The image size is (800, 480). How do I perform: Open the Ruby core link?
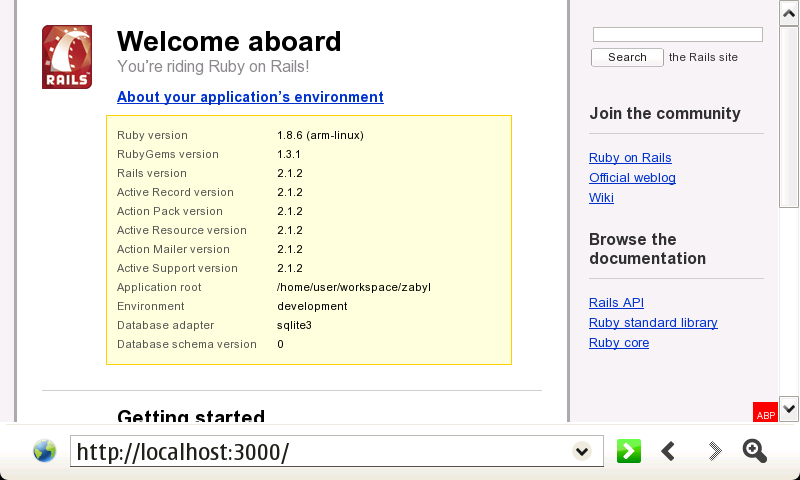[619, 342]
